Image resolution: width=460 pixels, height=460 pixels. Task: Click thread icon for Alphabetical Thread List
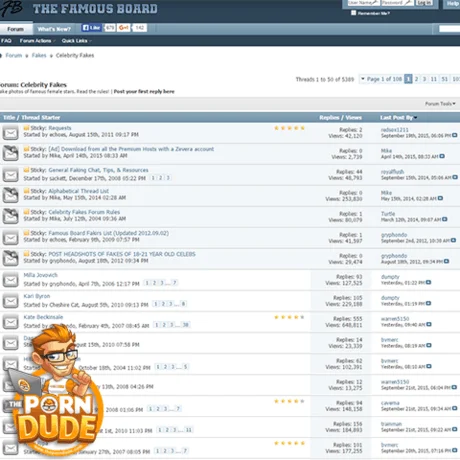coord(10,196)
